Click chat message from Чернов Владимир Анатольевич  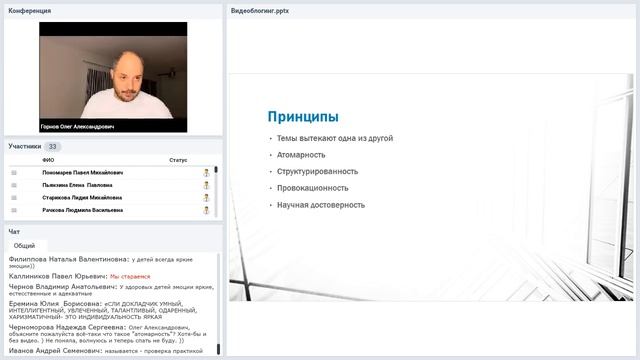[x=111, y=290]
